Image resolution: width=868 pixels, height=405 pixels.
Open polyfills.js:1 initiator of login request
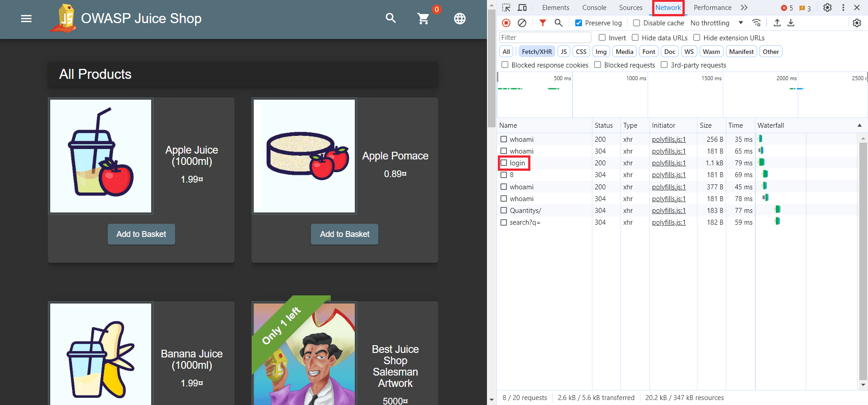[669, 163]
